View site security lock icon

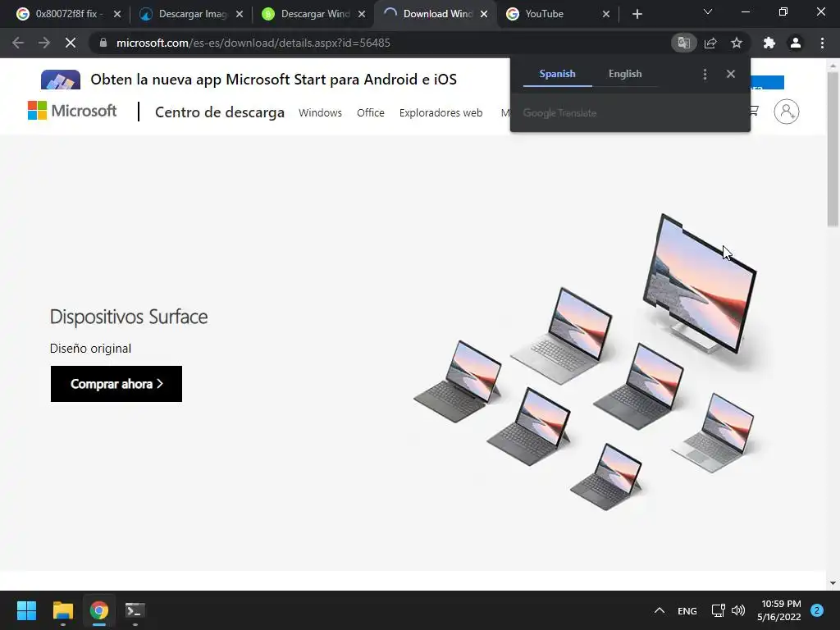click(x=103, y=43)
